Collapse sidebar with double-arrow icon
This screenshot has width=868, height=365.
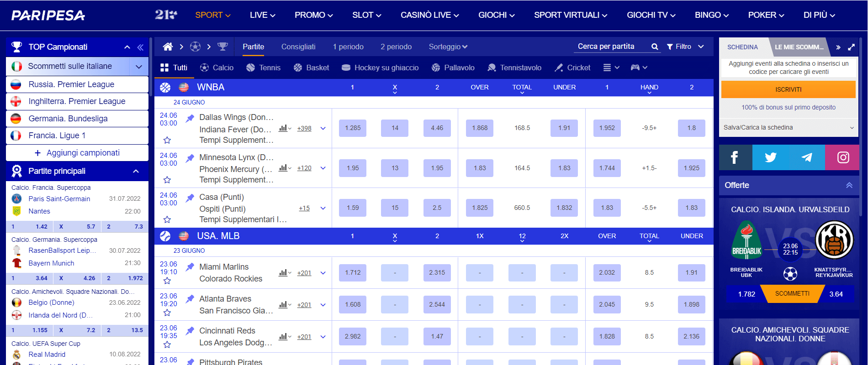click(140, 47)
